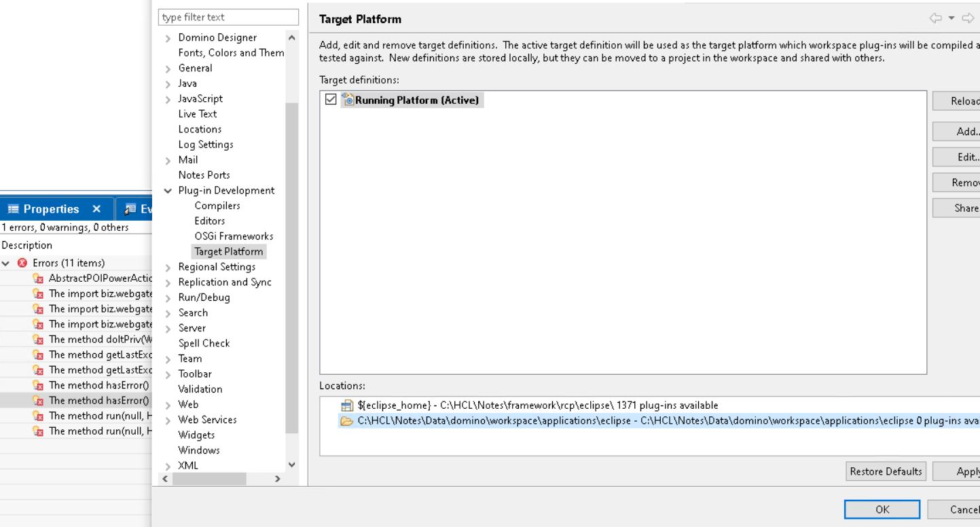This screenshot has height=527, width=980.
Task: Click the folder icon of applications\eclipse location
Action: point(347,420)
